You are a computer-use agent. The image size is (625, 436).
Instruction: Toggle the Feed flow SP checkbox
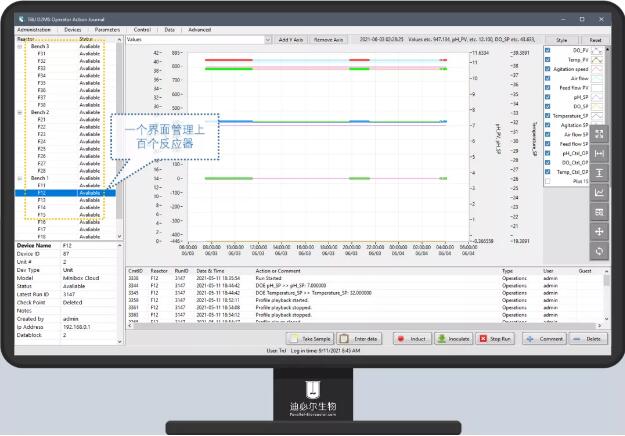point(548,143)
